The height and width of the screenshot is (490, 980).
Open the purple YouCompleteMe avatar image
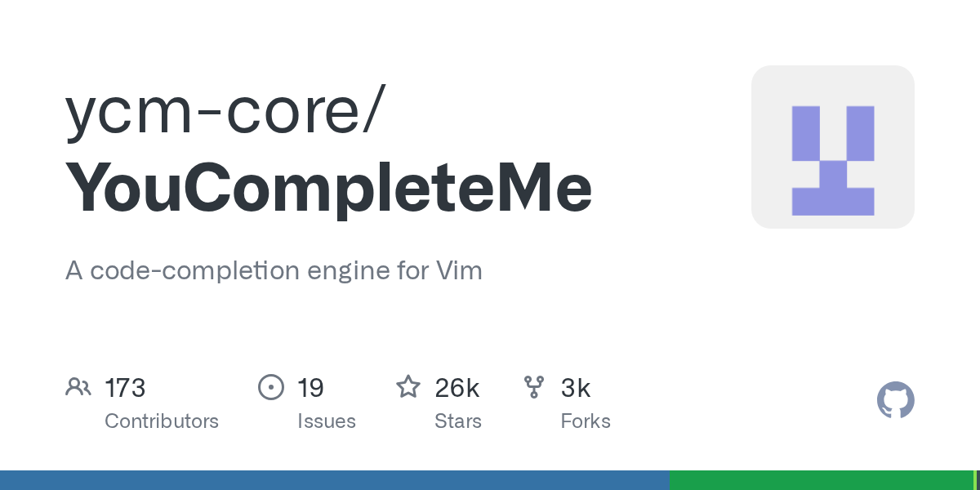point(832,147)
